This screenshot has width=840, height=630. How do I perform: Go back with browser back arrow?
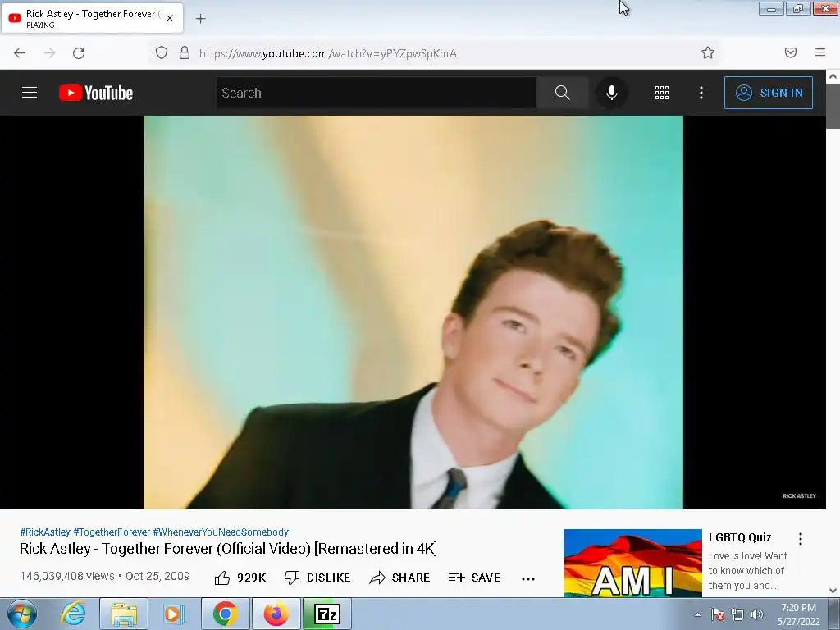[x=20, y=53]
